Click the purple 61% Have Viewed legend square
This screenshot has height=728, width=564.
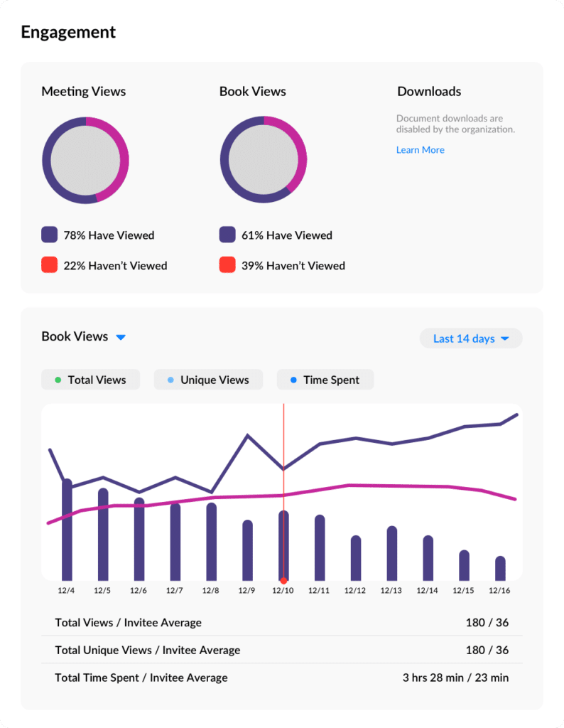[227, 235]
